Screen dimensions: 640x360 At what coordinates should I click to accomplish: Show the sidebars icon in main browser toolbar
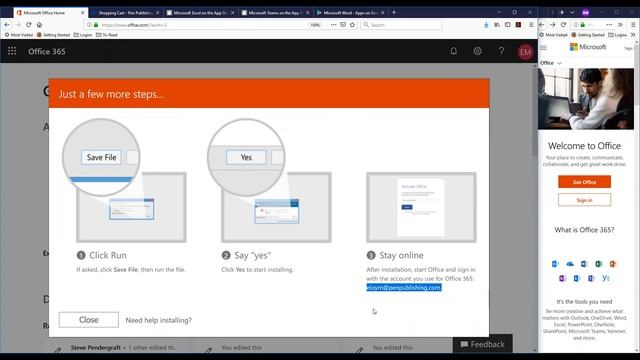(507, 25)
